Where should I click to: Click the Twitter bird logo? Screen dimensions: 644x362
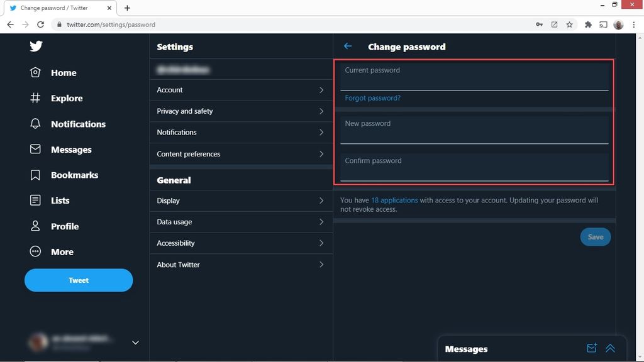(36, 46)
